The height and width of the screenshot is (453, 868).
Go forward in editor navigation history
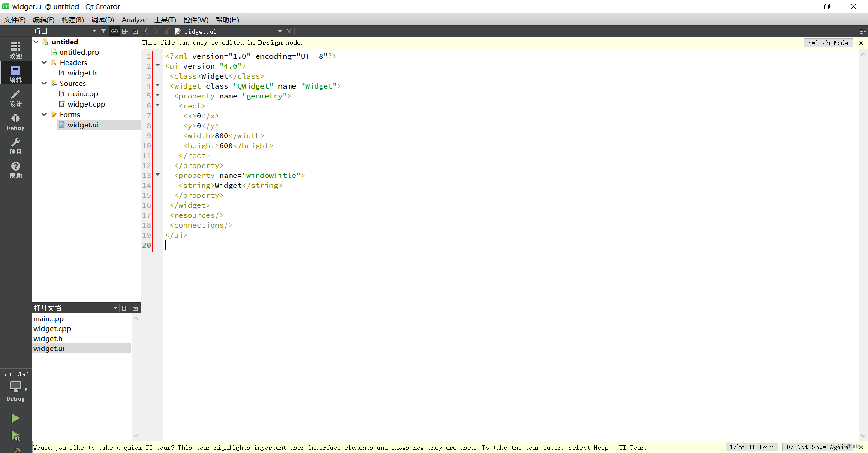156,31
